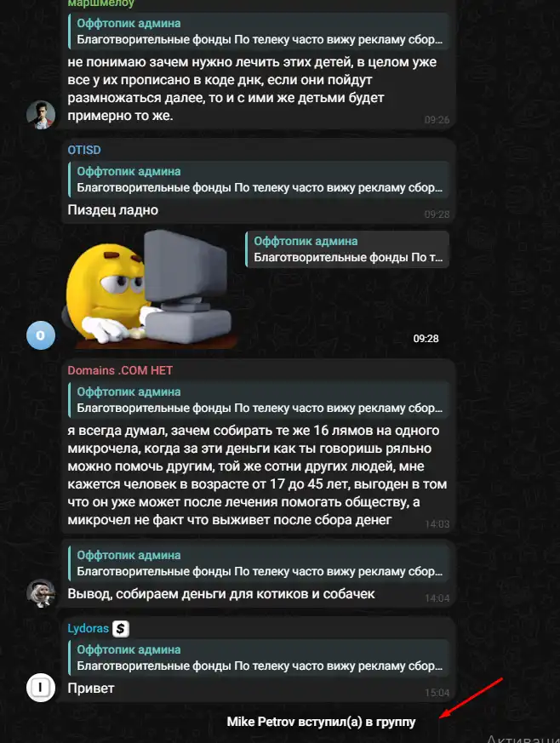Open quoted reply above "Вывод, собираем деньги"
Screen dimensions: 560x743
click(x=259, y=563)
